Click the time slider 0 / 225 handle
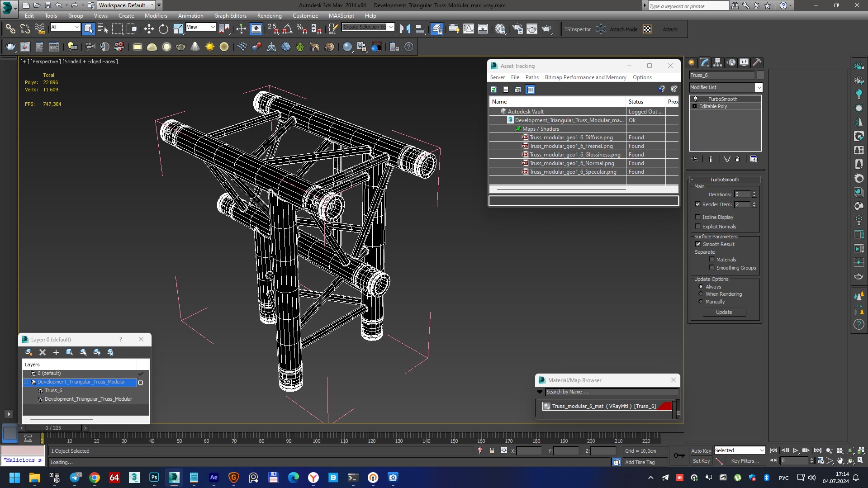This screenshot has height=488, width=868. [x=53, y=428]
